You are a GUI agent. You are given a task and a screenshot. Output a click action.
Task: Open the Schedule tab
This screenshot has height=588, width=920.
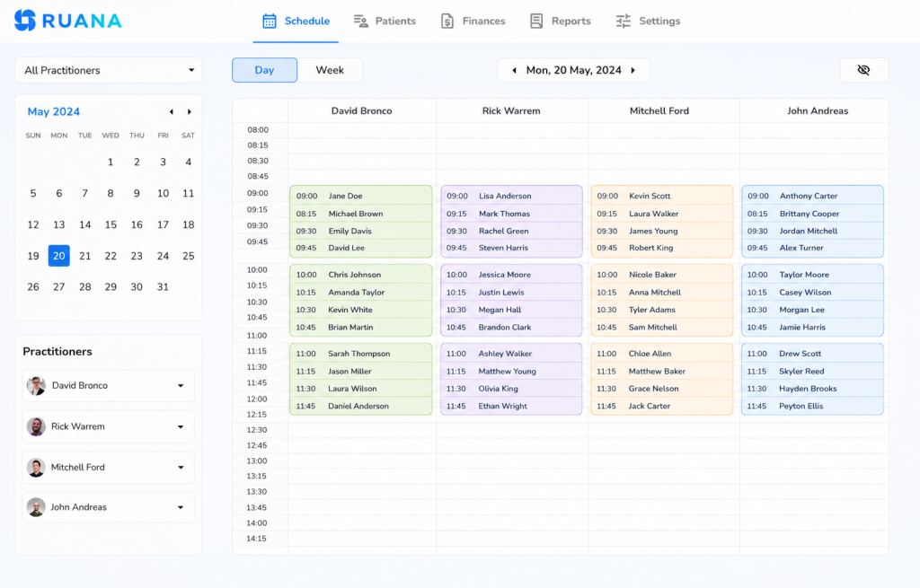(296, 22)
